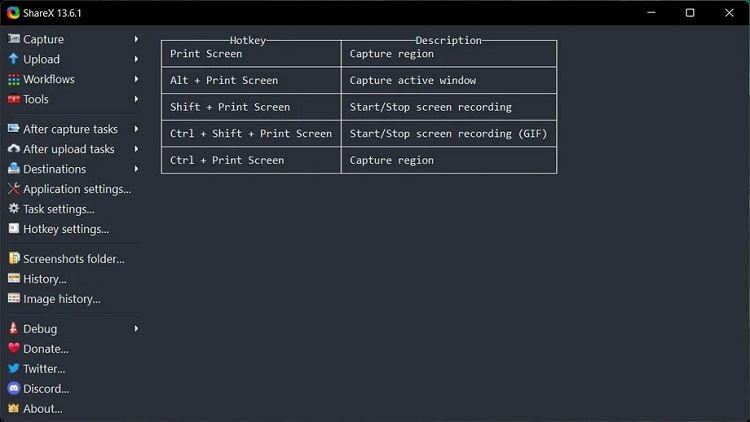Click the Workflows grid icon

pyautogui.click(x=14, y=79)
